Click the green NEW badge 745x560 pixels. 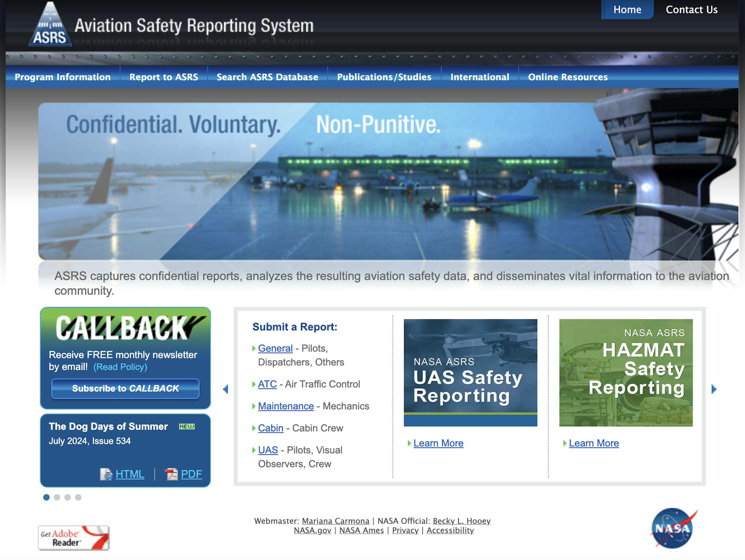(187, 427)
